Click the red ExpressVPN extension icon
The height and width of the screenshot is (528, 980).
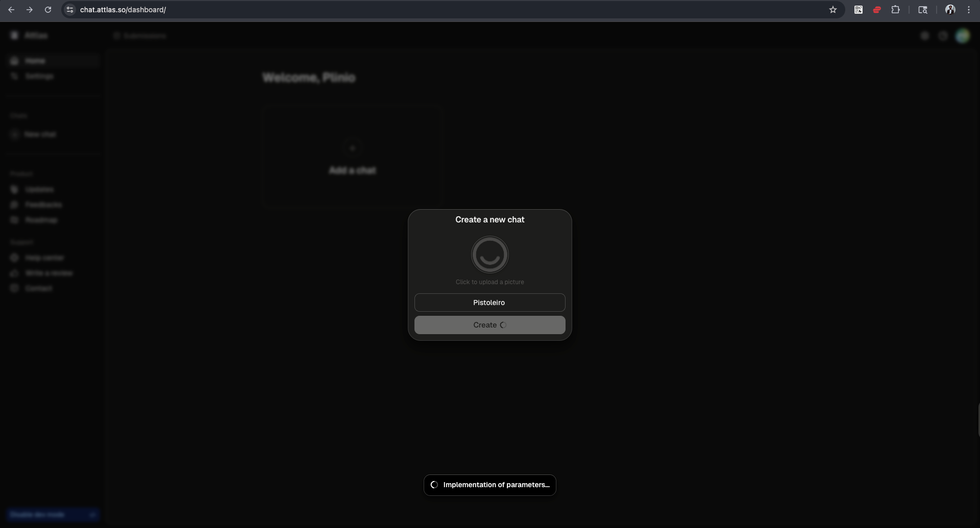pos(877,10)
